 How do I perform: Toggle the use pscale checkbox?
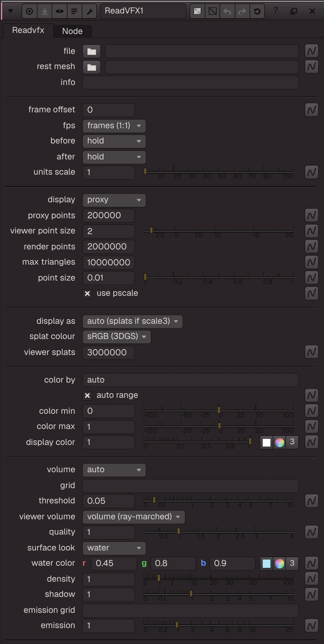(87, 293)
